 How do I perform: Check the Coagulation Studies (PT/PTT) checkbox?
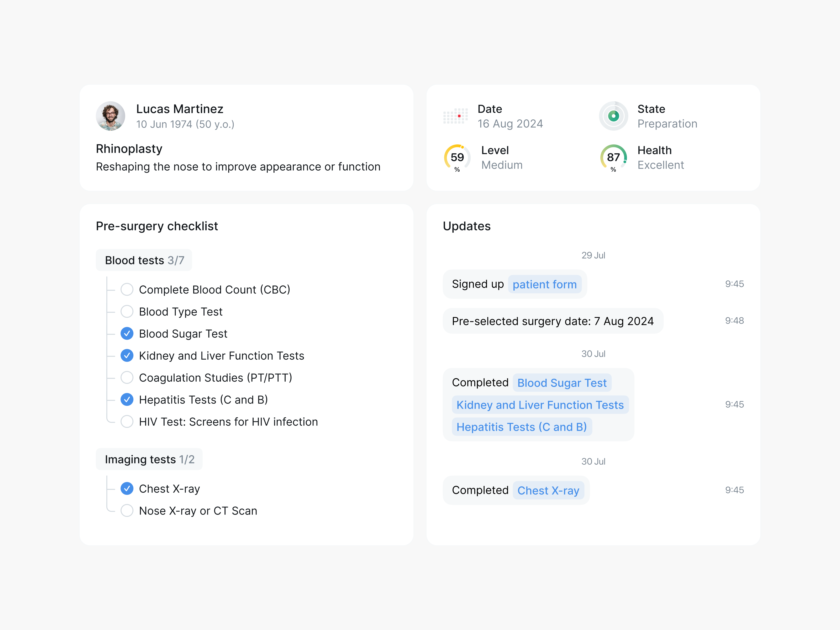click(x=127, y=377)
